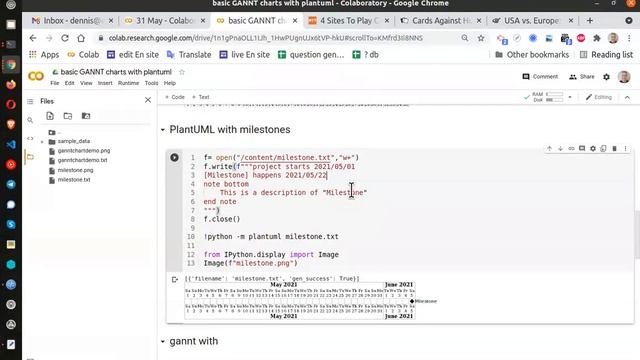Viewport: 640px width, 360px height.
Task: Collapse the PlantUML with milestones section
Action: coord(162,130)
